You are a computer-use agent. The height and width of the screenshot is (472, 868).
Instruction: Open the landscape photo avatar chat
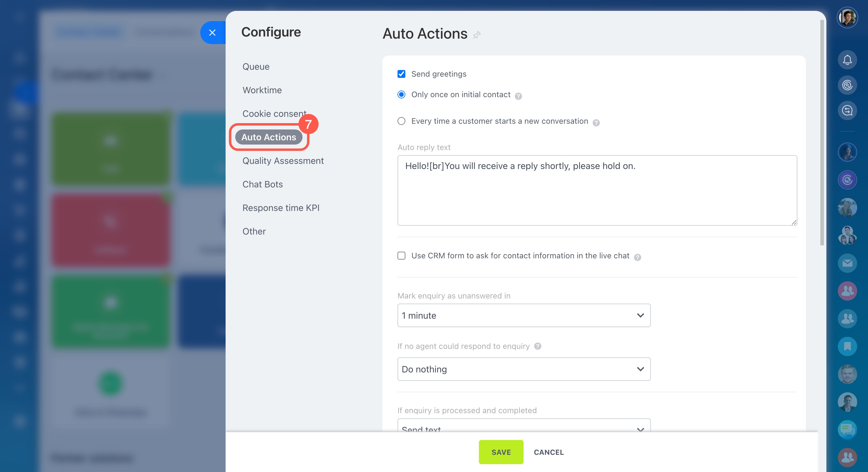(x=847, y=207)
